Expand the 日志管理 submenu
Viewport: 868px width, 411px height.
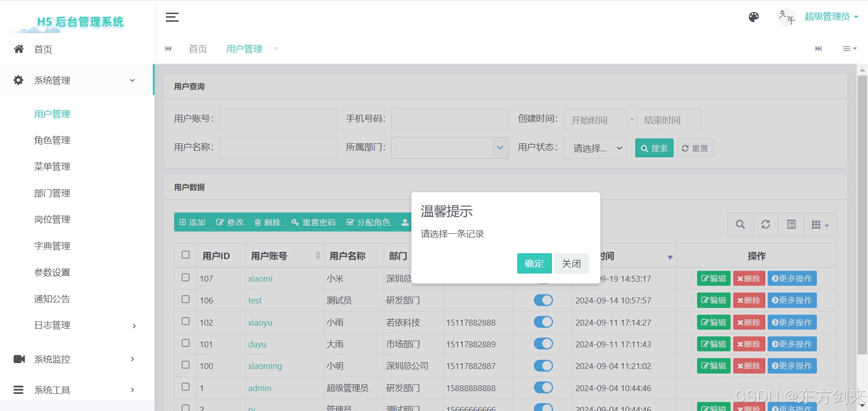coord(77,326)
